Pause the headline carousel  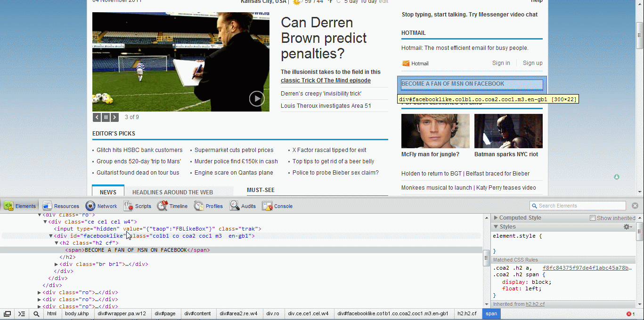point(106,117)
